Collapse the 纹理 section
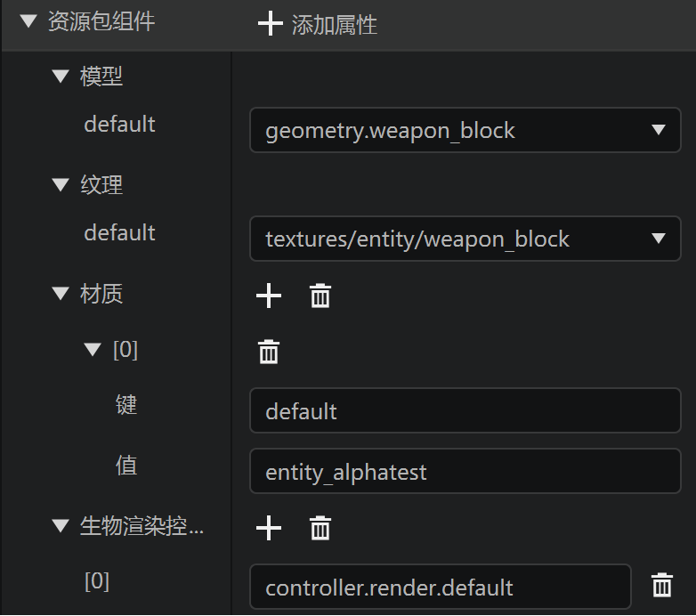 (x=61, y=184)
